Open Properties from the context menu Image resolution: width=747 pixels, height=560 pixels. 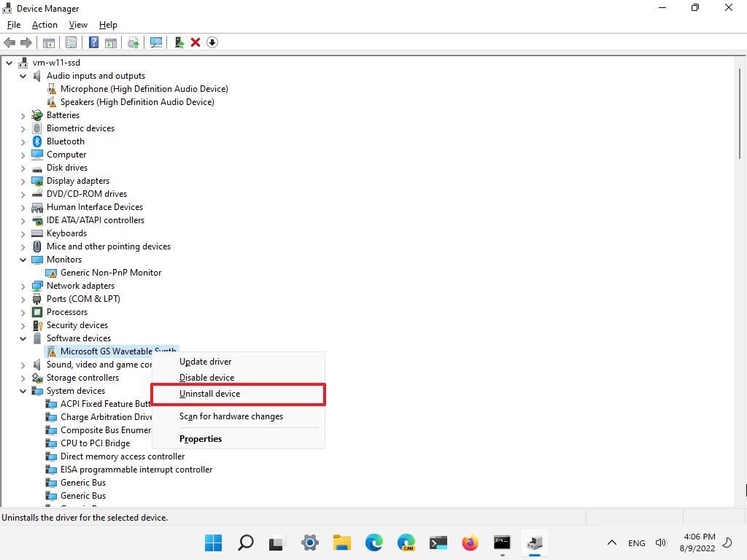point(239,438)
